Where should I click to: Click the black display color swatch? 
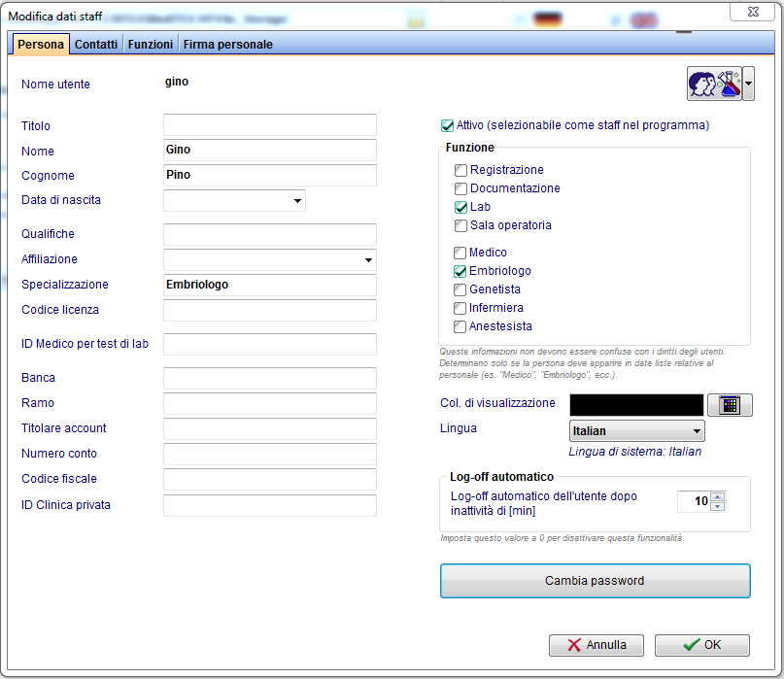pos(636,405)
